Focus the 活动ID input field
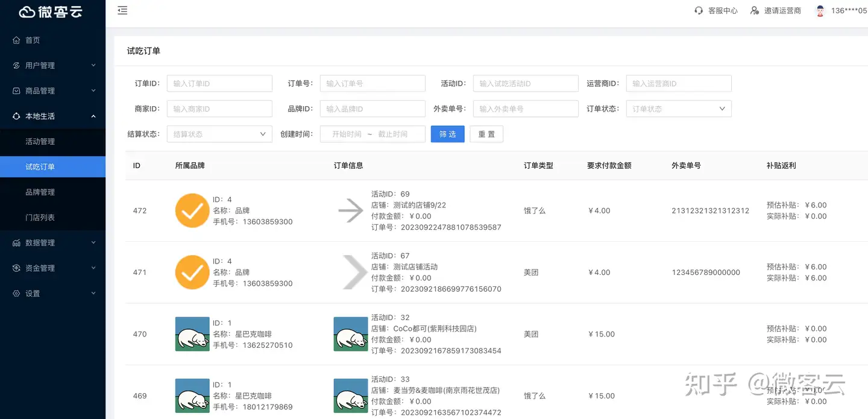Screen dimensions: 868x419 (x=526, y=83)
